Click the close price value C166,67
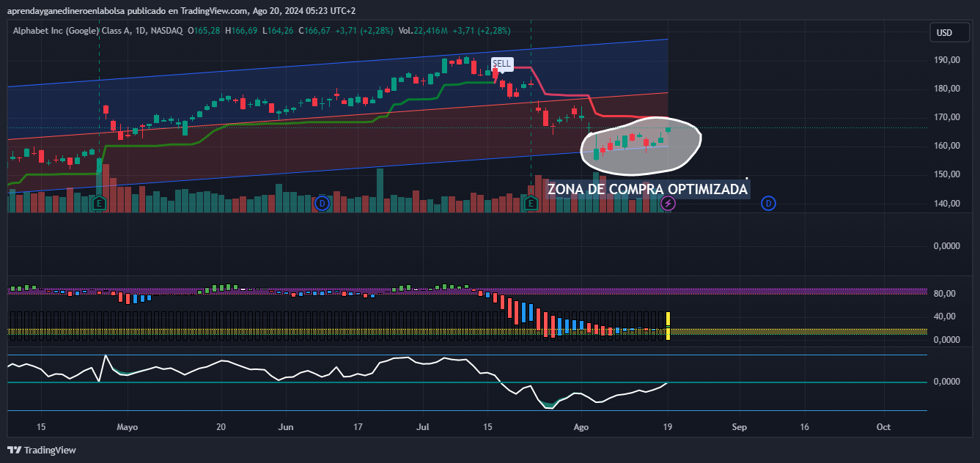Image resolution: width=980 pixels, height=463 pixels. [x=314, y=31]
